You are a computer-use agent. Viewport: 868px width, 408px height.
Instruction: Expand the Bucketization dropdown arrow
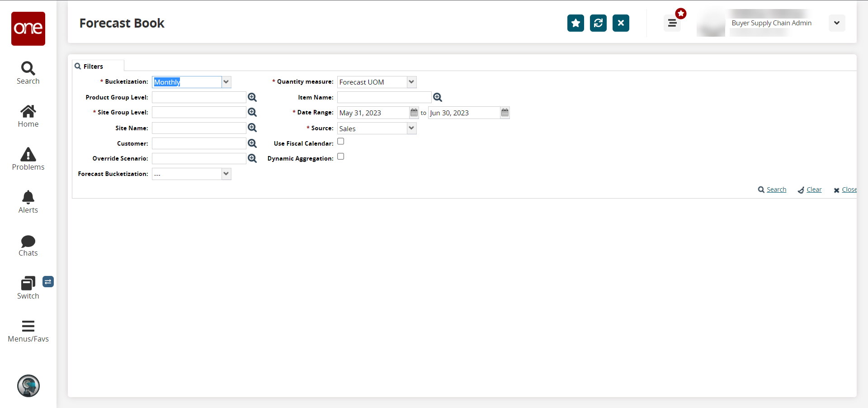pyautogui.click(x=226, y=82)
